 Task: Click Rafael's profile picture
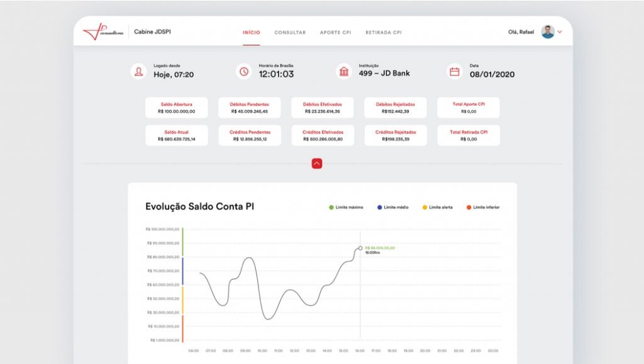tap(548, 31)
